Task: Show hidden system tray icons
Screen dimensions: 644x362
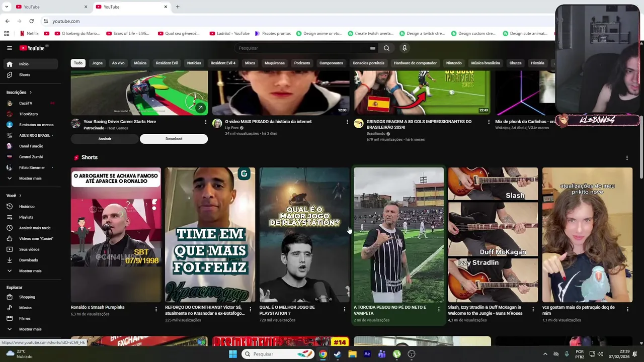Action: 545,354
